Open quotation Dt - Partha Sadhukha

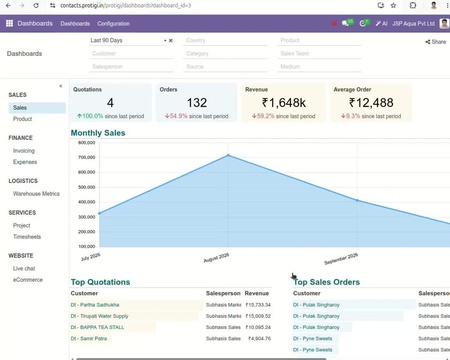[x=95, y=305]
